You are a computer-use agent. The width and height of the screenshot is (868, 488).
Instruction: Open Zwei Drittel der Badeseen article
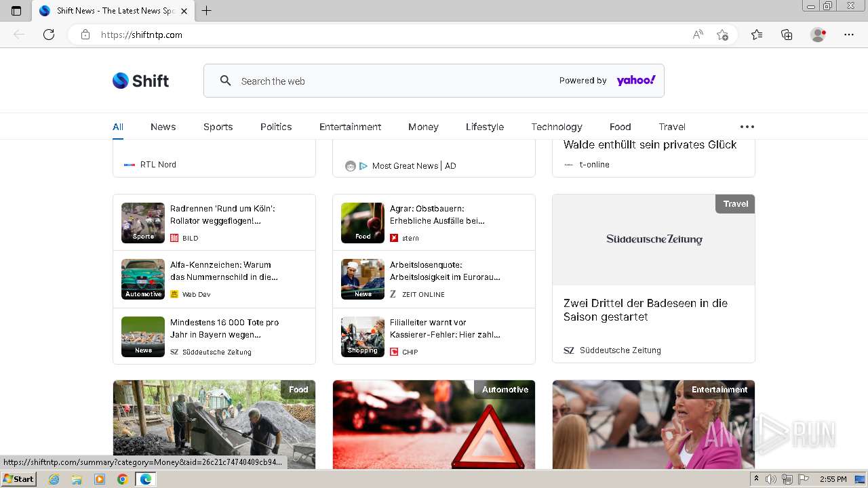[646, 310]
